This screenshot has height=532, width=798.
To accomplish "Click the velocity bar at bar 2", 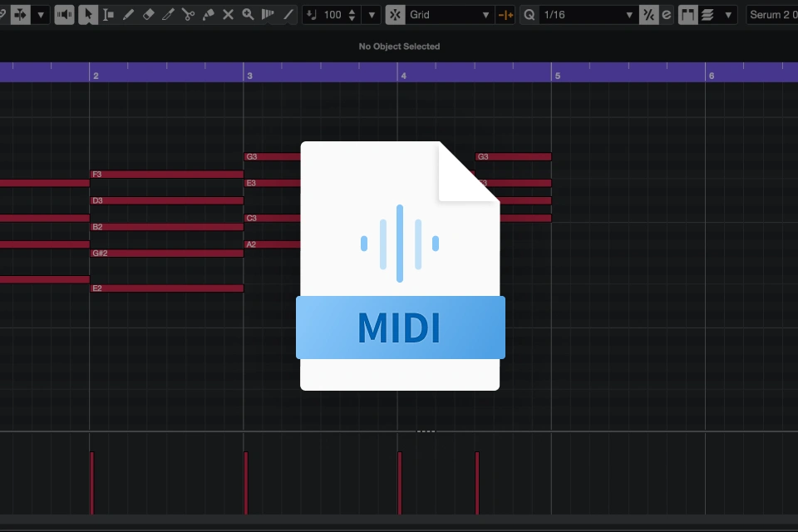I will (92, 483).
